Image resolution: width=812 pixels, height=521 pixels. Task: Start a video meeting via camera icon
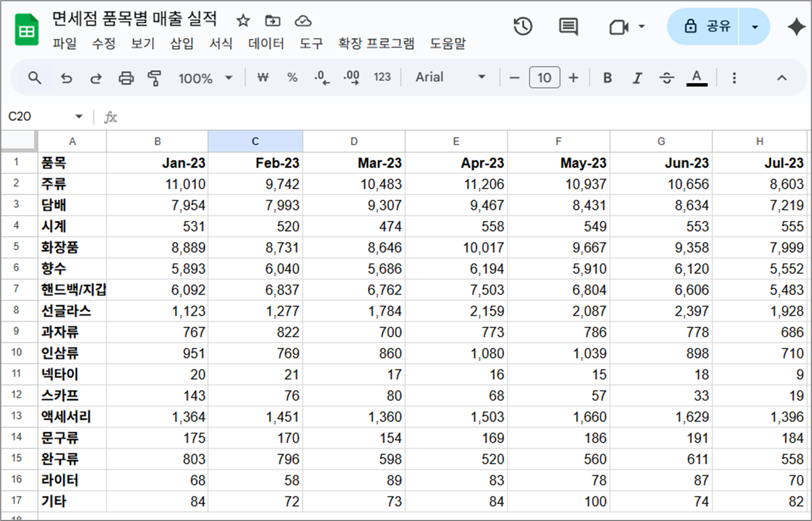(x=619, y=27)
